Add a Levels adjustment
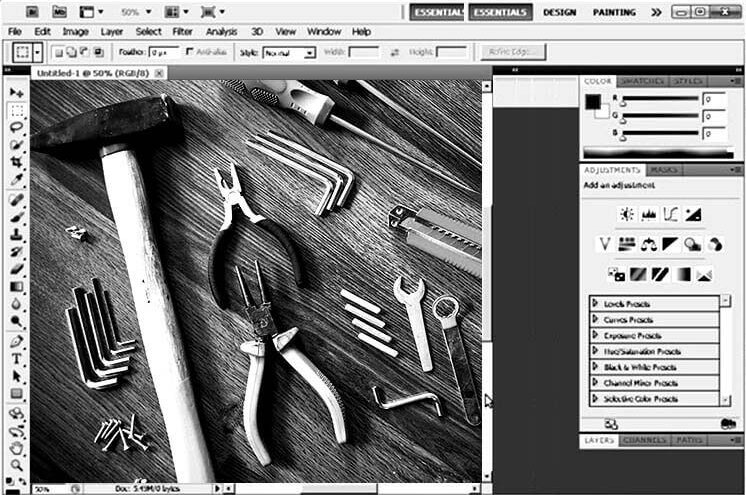Viewport: 746px width, 495px height. click(649, 215)
